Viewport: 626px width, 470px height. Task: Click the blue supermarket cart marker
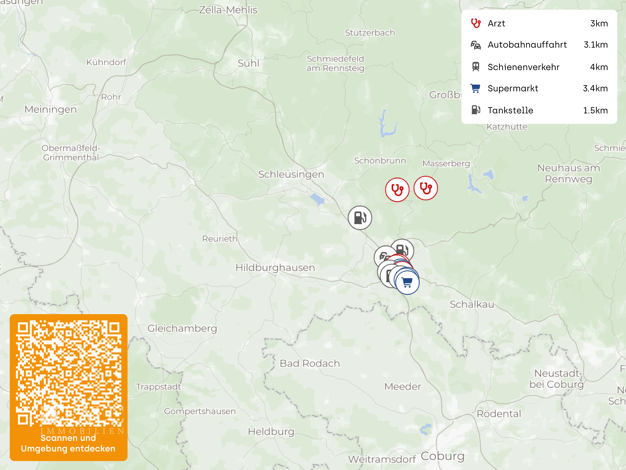(407, 283)
